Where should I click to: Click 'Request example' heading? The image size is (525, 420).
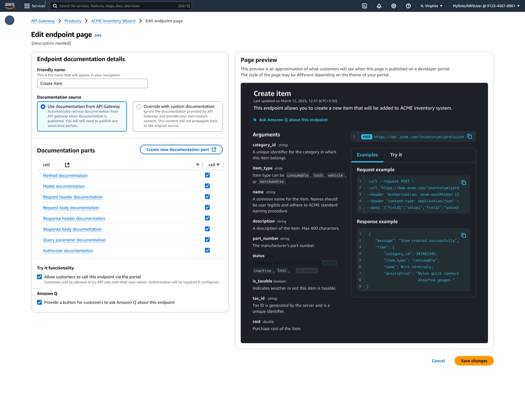(x=376, y=170)
